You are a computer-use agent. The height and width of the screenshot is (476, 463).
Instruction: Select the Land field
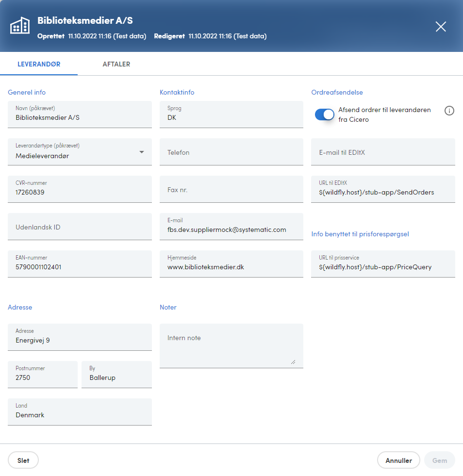[x=80, y=411]
